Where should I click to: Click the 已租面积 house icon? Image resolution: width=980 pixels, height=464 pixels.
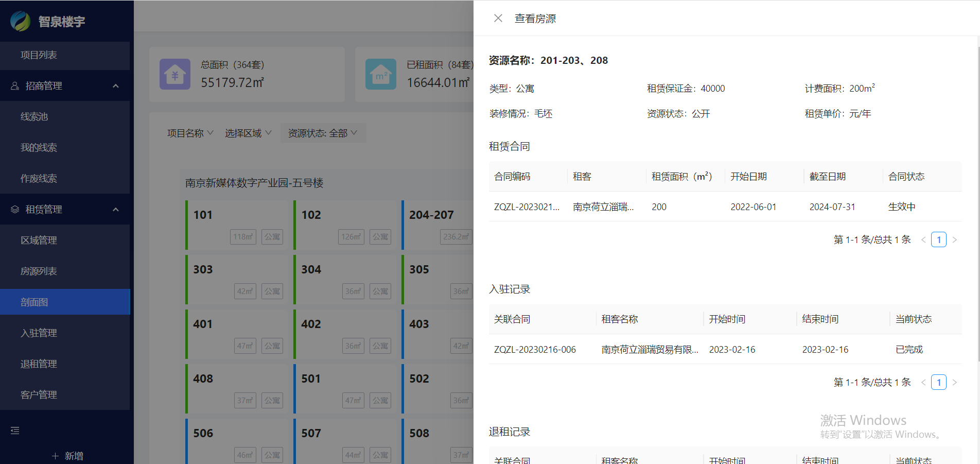coord(381,74)
